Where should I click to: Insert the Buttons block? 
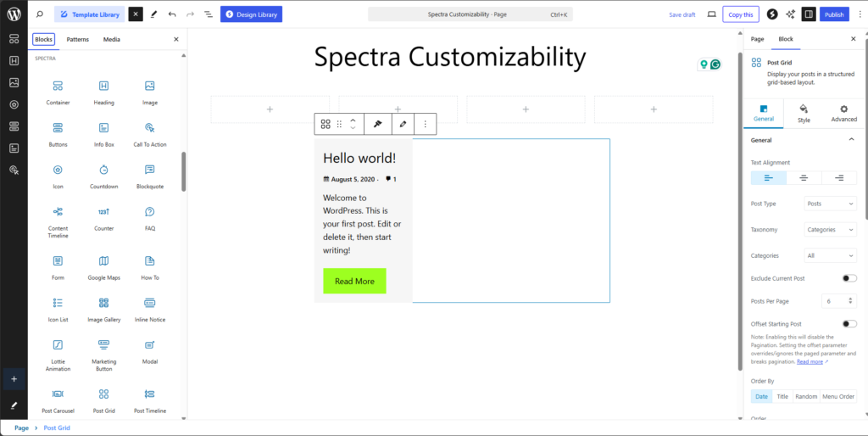(58, 135)
